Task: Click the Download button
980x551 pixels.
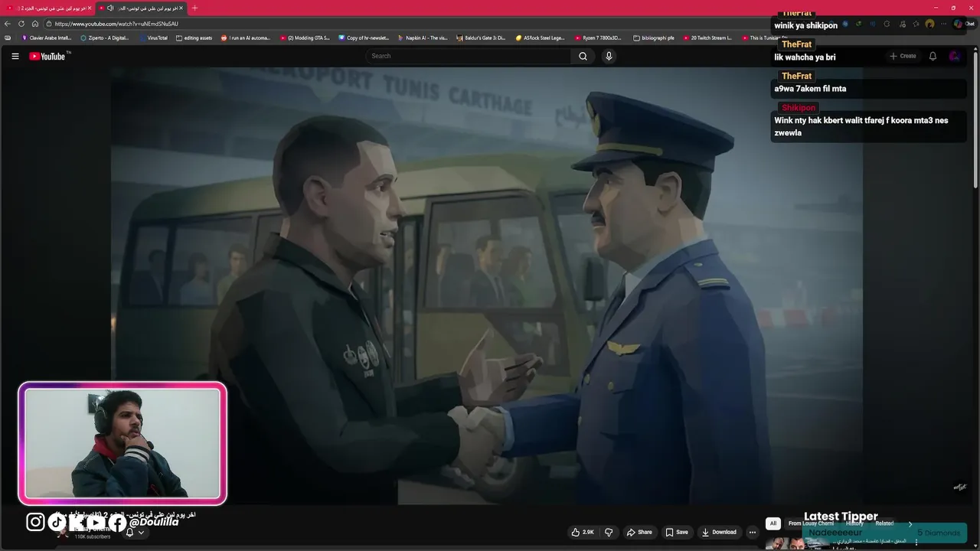Action: [x=719, y=532]
